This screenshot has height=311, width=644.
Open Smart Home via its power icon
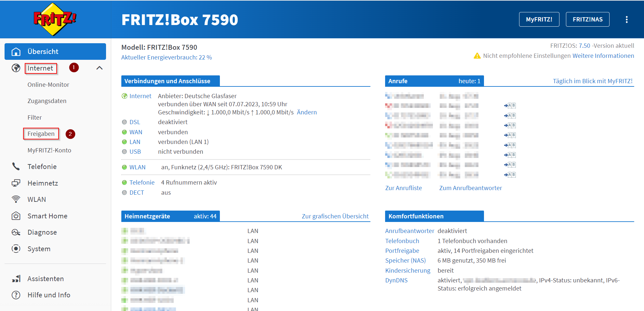point(16,216)
